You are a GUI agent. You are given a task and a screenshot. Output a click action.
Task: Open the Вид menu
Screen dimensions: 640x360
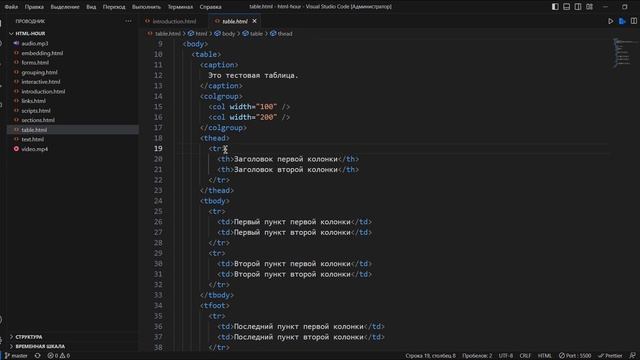point(91,7)
